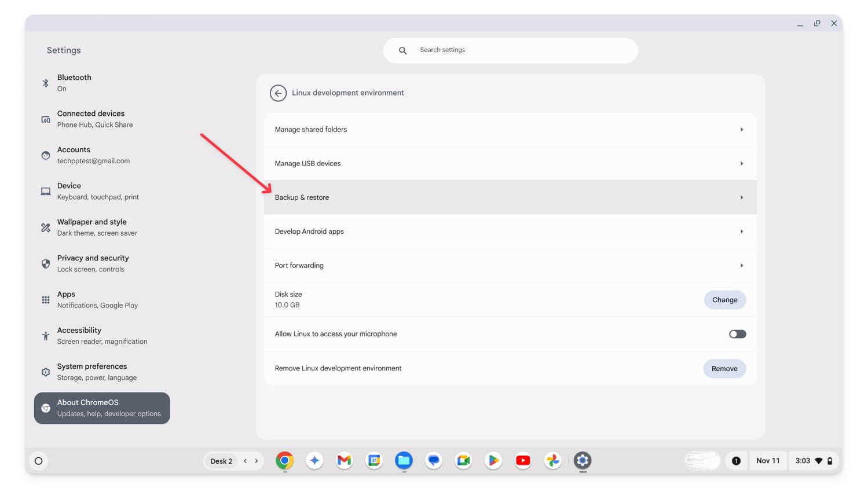
Task: Click the Accounts face icon
Action: 46,155
